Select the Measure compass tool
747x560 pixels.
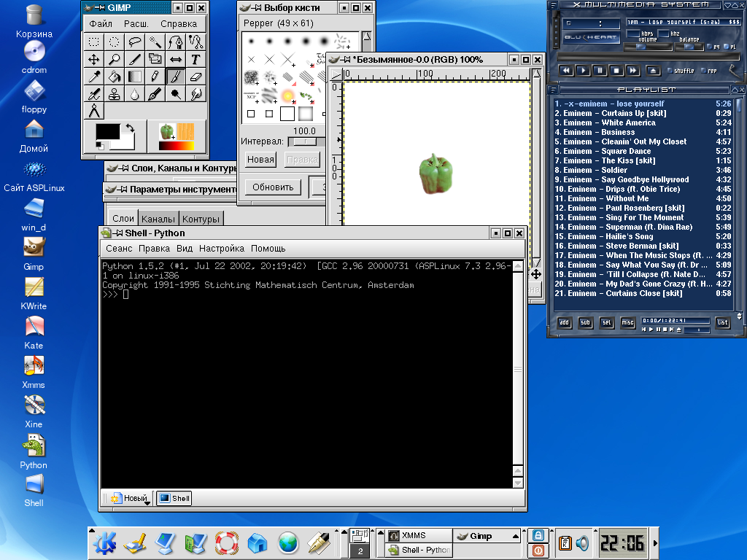pyautogui.click(x=94, y=111)
